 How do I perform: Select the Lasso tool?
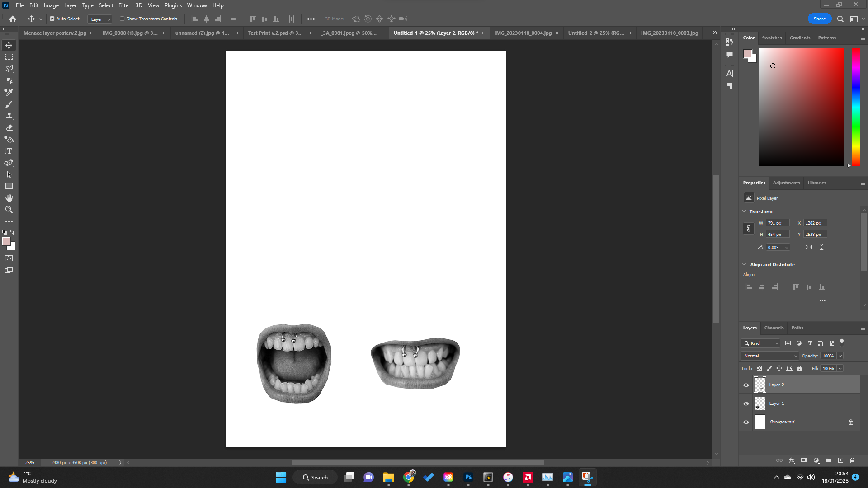(x=9, y=68)
